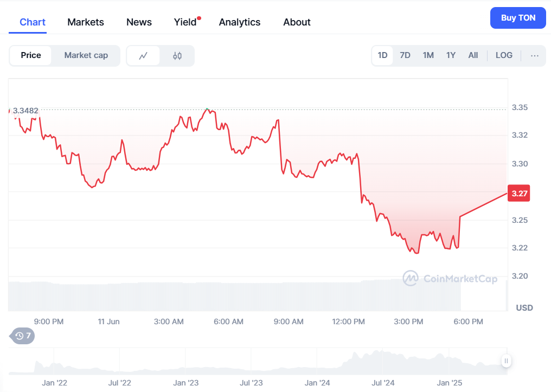Select the Price toggle
551x392 pixels.
pos(31,55)
